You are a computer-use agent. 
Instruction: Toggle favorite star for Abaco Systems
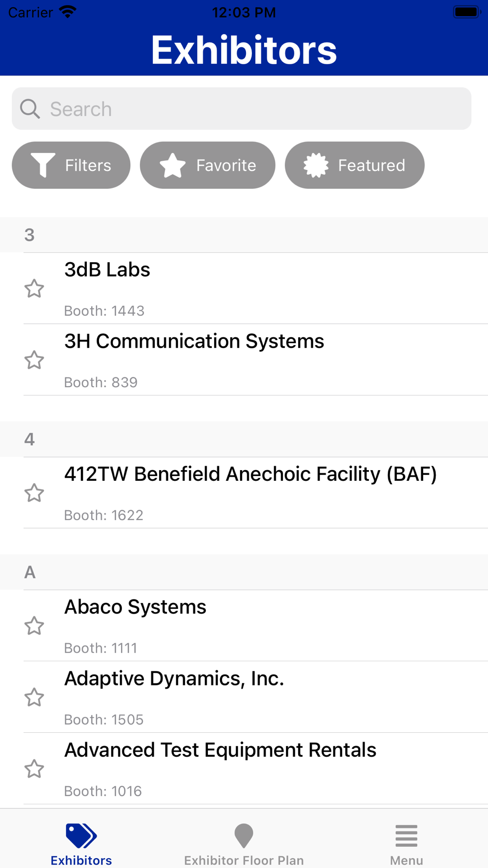click(34, 626)
